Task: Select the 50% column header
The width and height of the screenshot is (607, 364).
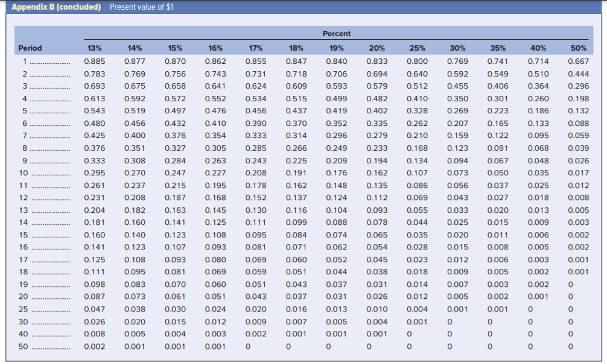Action: [x=578, y=48]
